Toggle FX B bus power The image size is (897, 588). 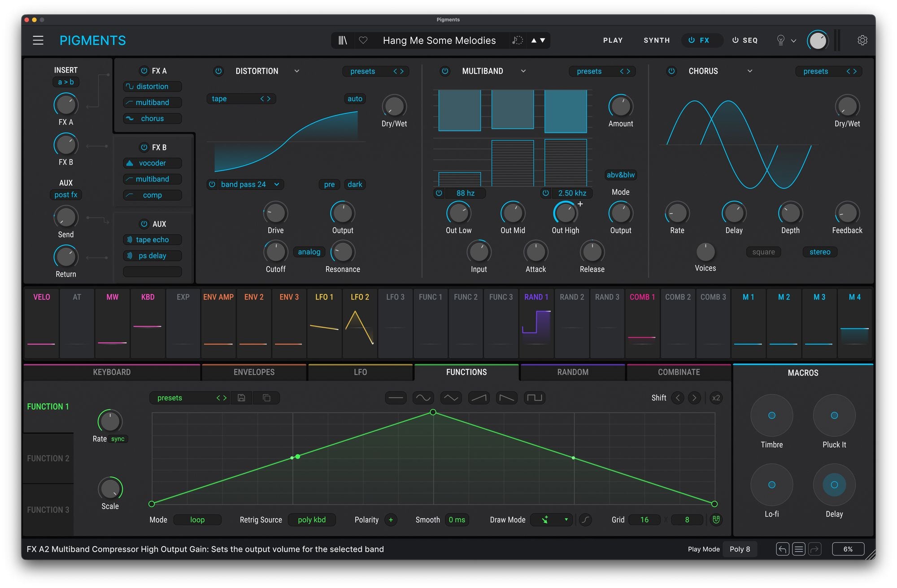point(144,147)
